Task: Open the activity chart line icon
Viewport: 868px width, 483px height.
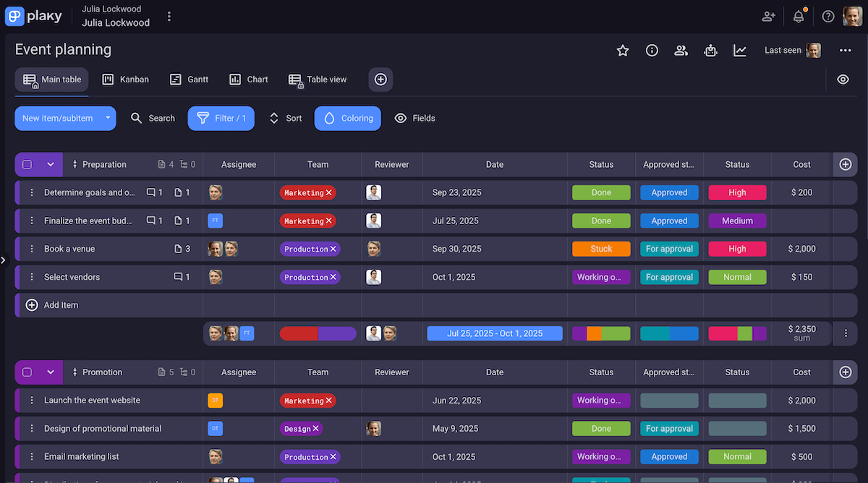Action: coord(740,50)
